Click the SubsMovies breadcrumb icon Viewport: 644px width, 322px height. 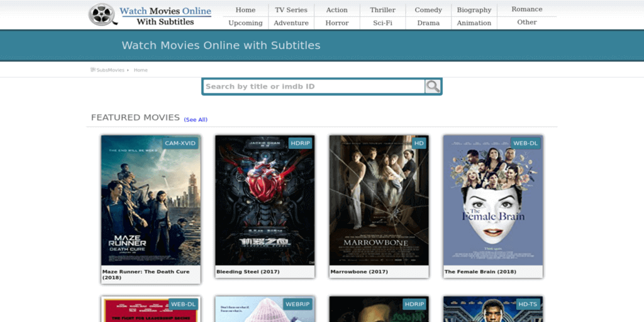(x=93, y=70)
